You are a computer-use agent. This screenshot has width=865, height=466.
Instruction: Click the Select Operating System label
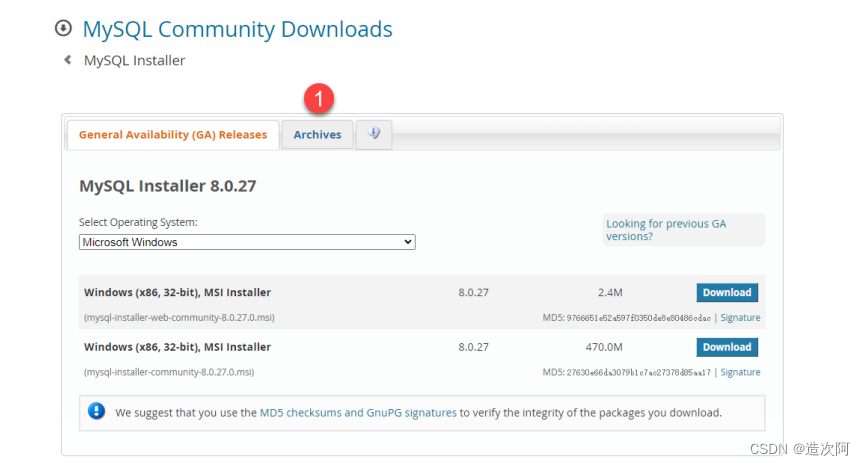tap(138, 222)
